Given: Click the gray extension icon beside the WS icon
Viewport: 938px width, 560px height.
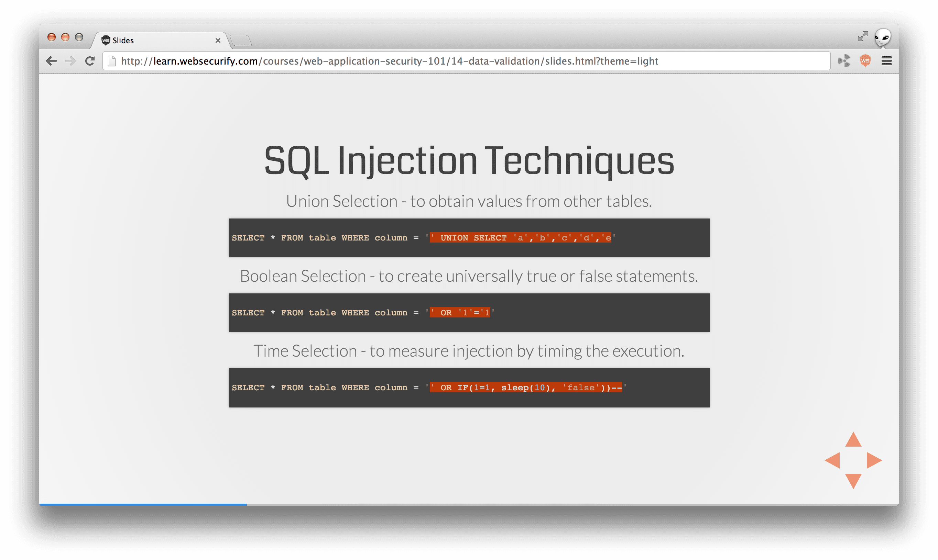Looking at the screenshot, I should pos(844,61).
